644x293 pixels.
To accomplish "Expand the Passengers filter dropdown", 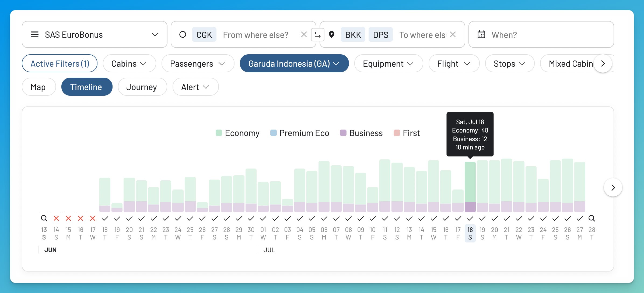I will [198, 63].
